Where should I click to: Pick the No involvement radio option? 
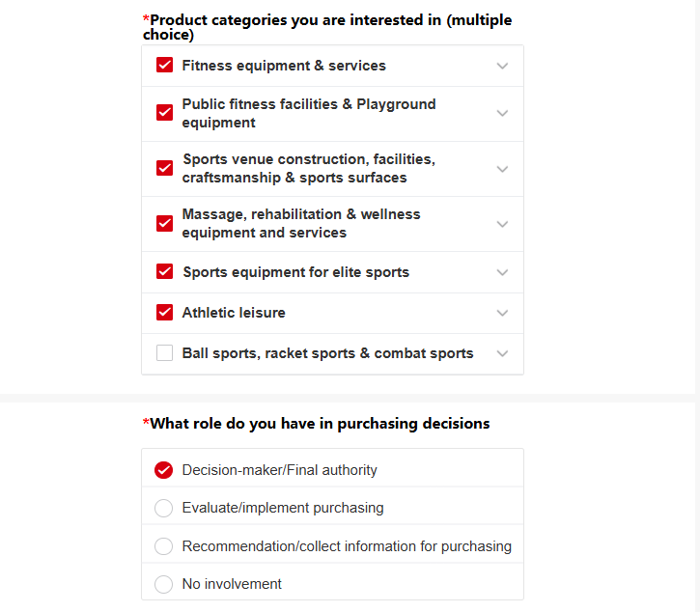click(x=164, y=584)
